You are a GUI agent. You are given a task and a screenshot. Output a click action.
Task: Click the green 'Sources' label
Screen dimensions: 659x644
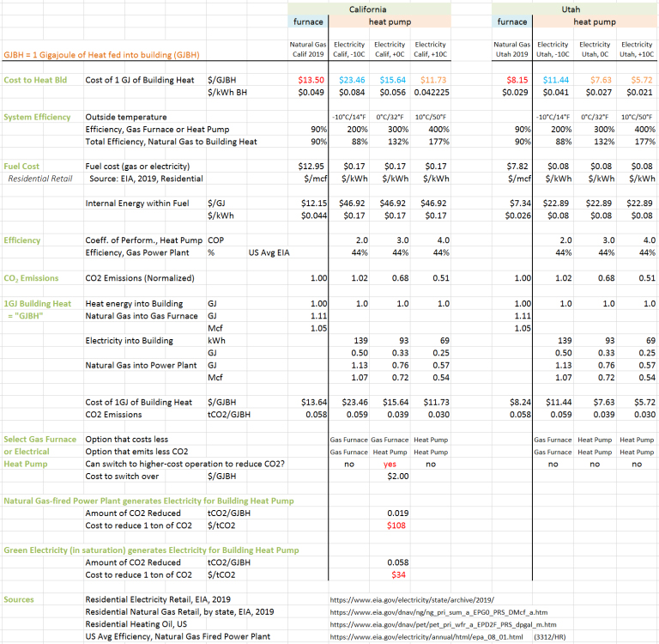coord(21,598)
